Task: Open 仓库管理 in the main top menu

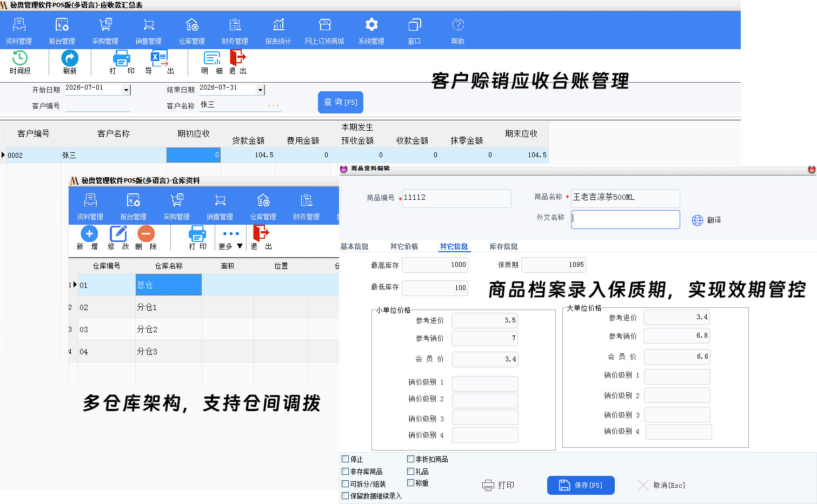Action: pyautogui.click(x=192, y=31)
